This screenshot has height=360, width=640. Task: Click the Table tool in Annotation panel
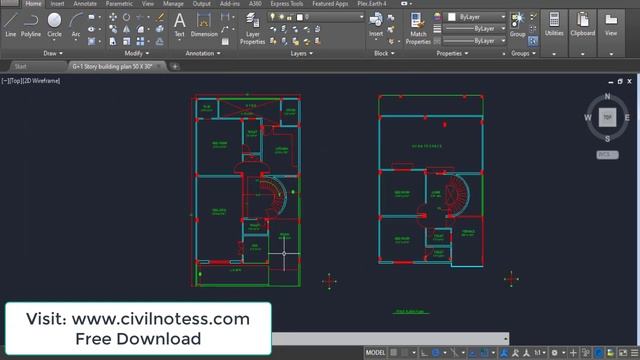click(225, 41)
